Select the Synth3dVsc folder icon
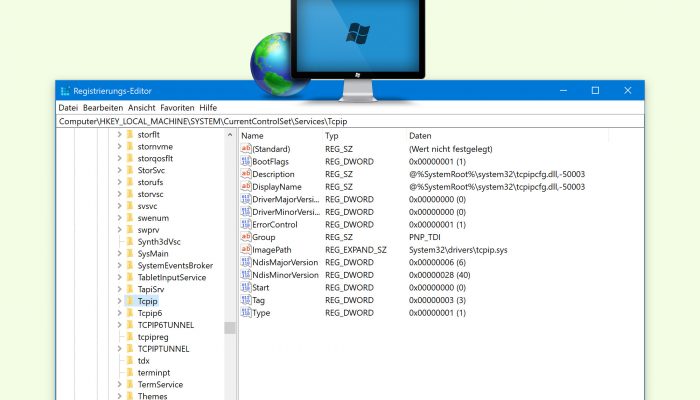The width and height of the screenshot is (700, 400). 130,242
